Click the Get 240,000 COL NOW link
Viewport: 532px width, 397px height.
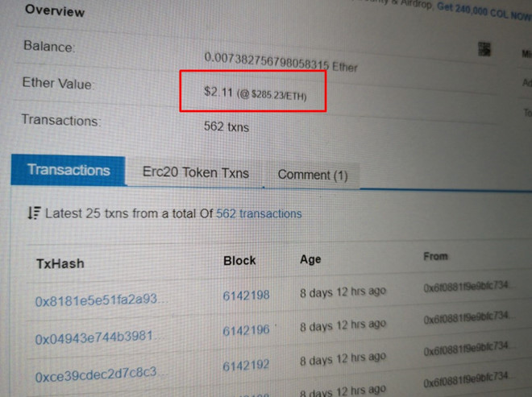[484, 11]
